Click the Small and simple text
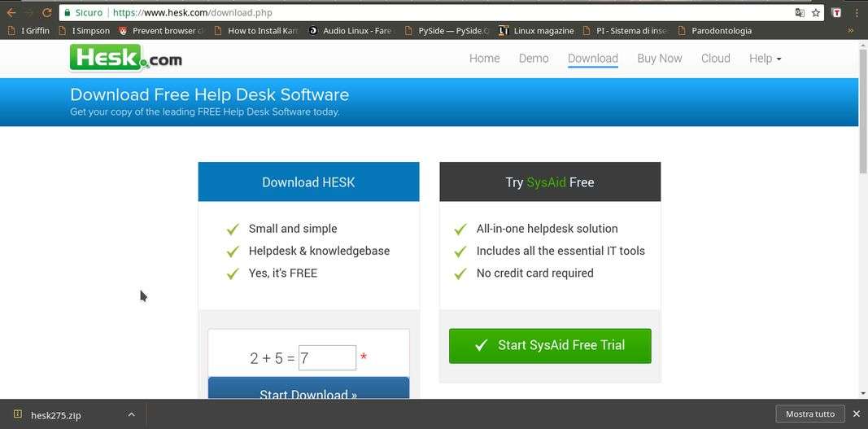This screenshot has height=429, width=868. tap(292, 229)
